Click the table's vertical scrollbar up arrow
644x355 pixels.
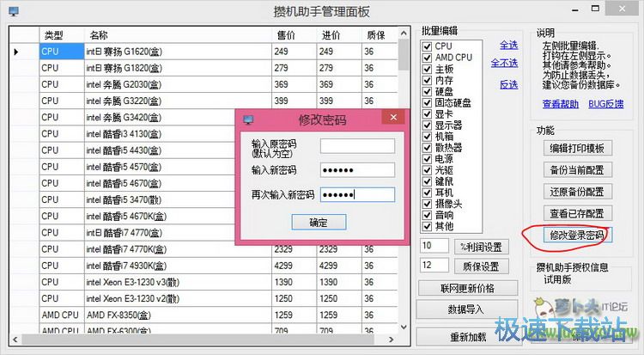click(x=404, y=34)
